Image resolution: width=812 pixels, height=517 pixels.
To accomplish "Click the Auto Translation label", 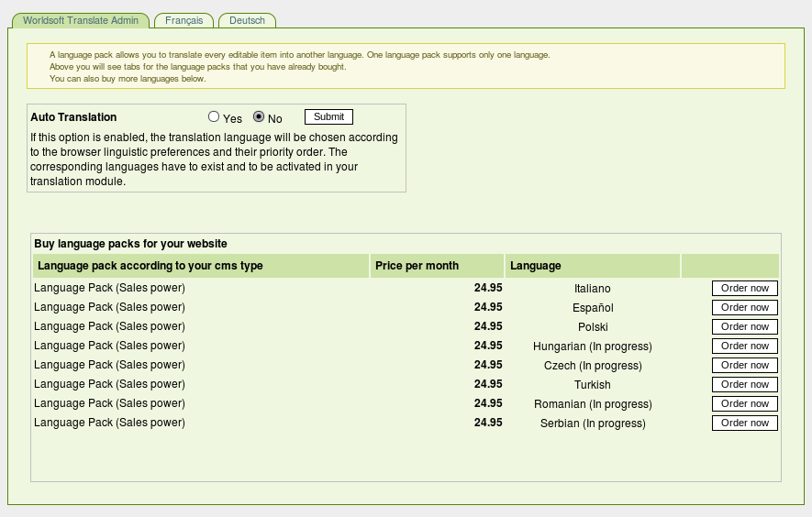I will click(73, 117).
